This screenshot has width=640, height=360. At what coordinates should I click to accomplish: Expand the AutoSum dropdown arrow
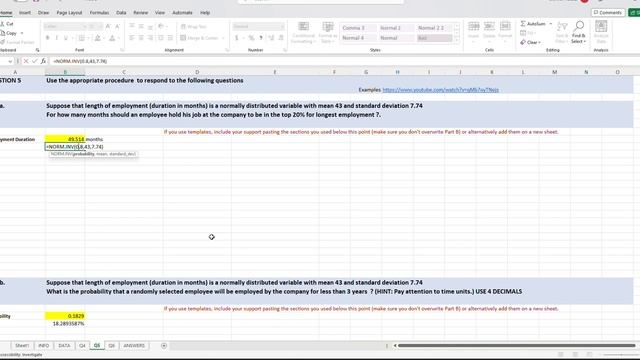[551, 24]
